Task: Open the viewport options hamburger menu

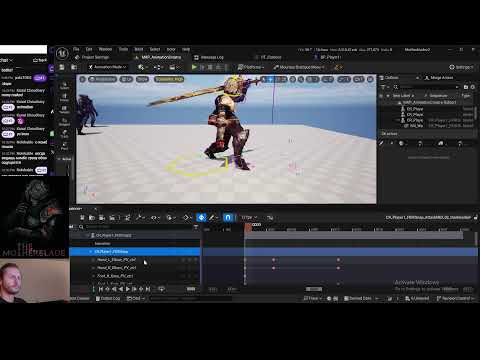Action: (x=82, y=79)
